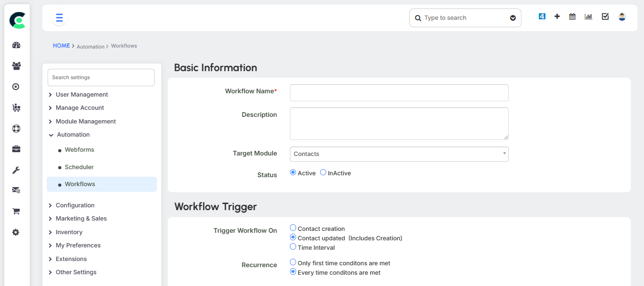Open Scheduler in the settings menu
This screenshot has width=644, height=286.
(x=79, y=167)
